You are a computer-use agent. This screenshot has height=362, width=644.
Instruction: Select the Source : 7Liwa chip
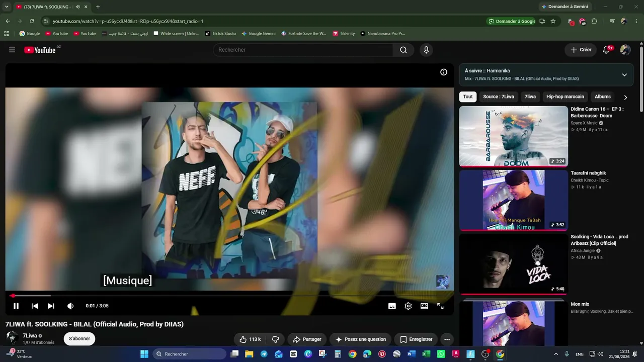point(499,97)
